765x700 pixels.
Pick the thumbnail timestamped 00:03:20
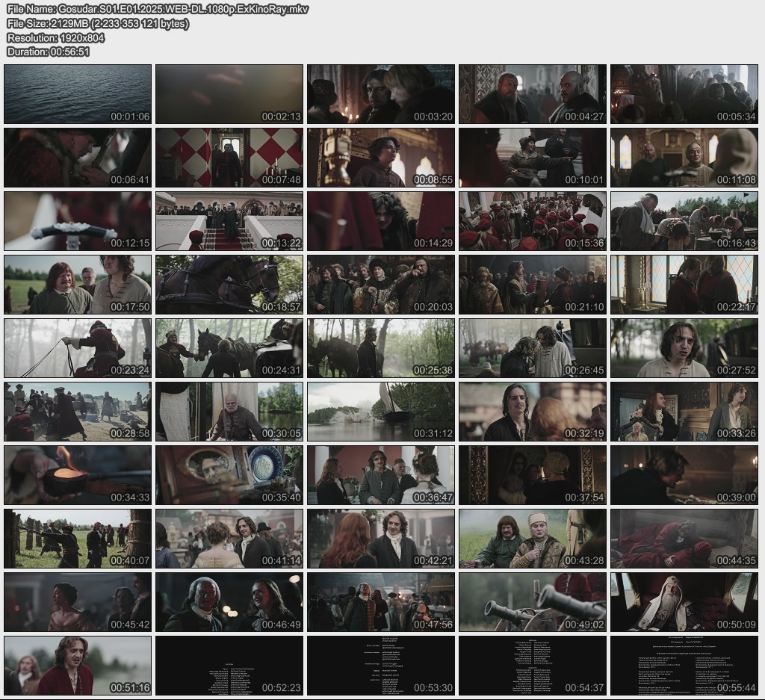[381, 94]
